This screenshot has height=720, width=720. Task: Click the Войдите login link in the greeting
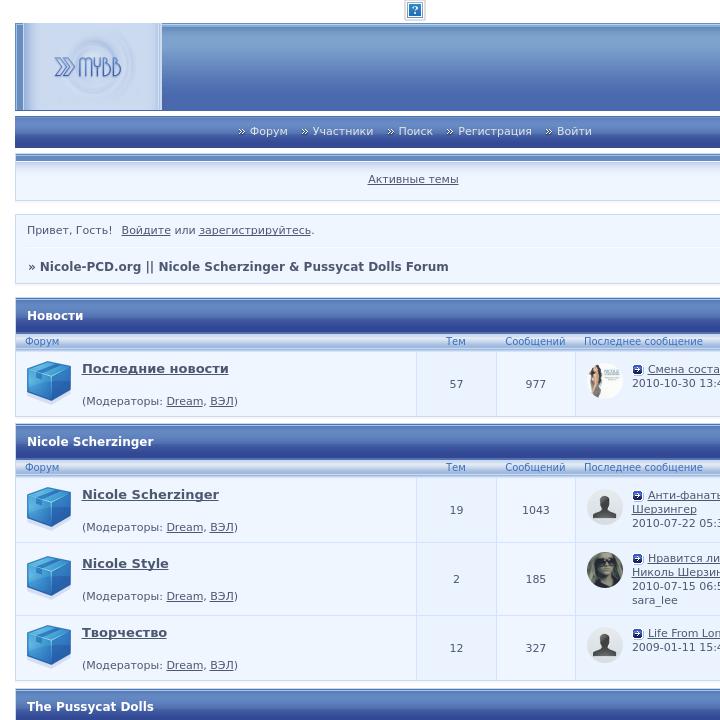[146, 230]
